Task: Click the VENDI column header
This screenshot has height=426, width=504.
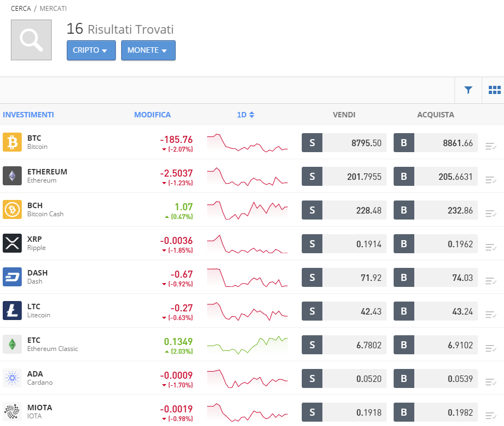Action: (x=344, y=115)
